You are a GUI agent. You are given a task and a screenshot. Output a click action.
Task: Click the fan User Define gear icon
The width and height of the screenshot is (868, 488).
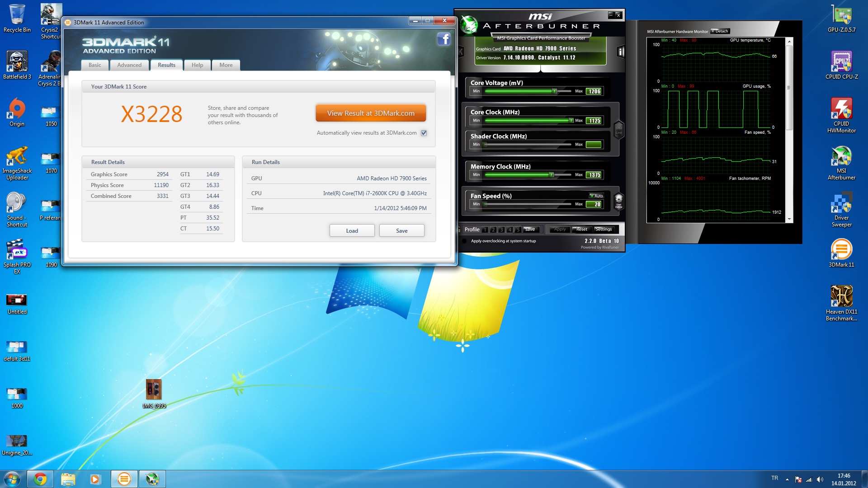618,200
